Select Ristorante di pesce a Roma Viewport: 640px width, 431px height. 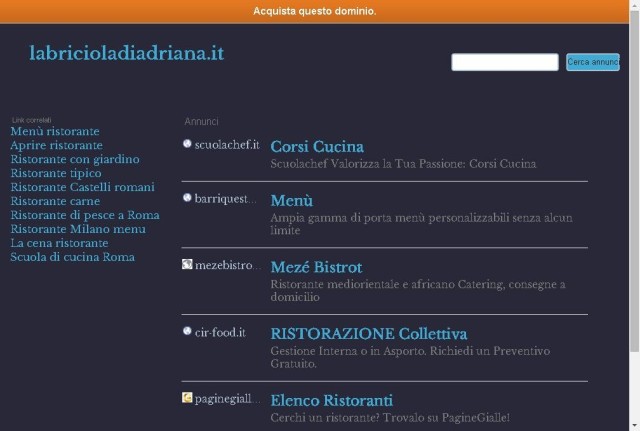click(x=85, y=215)
